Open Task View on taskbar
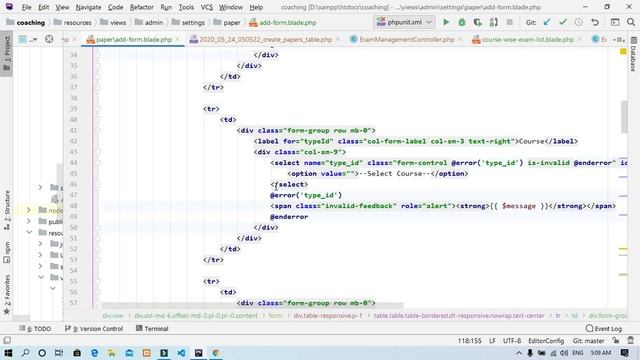The image size is (640, 360). (59, 353)
